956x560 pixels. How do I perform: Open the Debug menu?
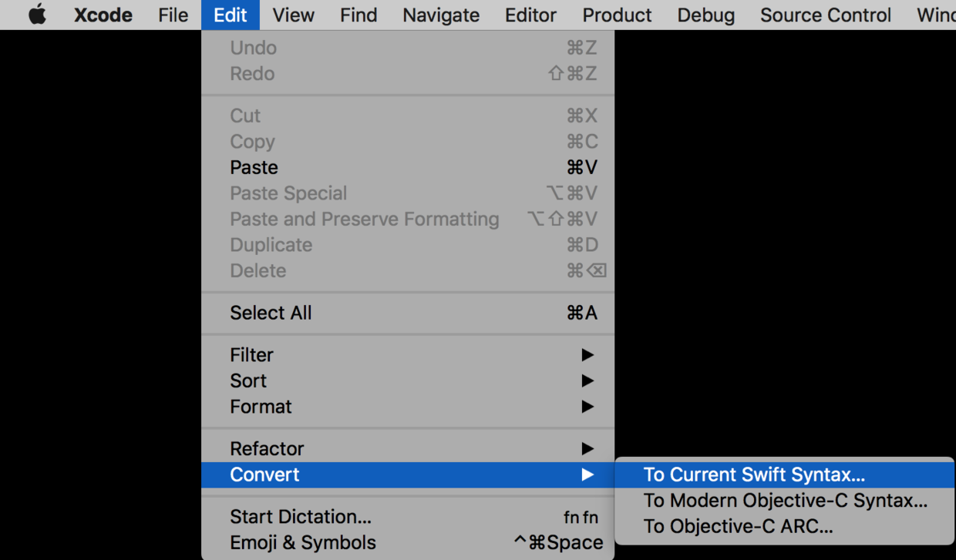705,15
